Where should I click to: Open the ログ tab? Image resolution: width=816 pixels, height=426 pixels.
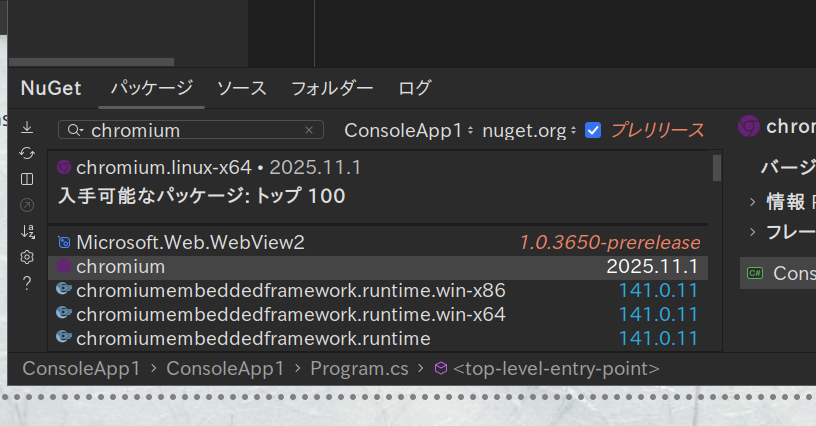point(415,87)
